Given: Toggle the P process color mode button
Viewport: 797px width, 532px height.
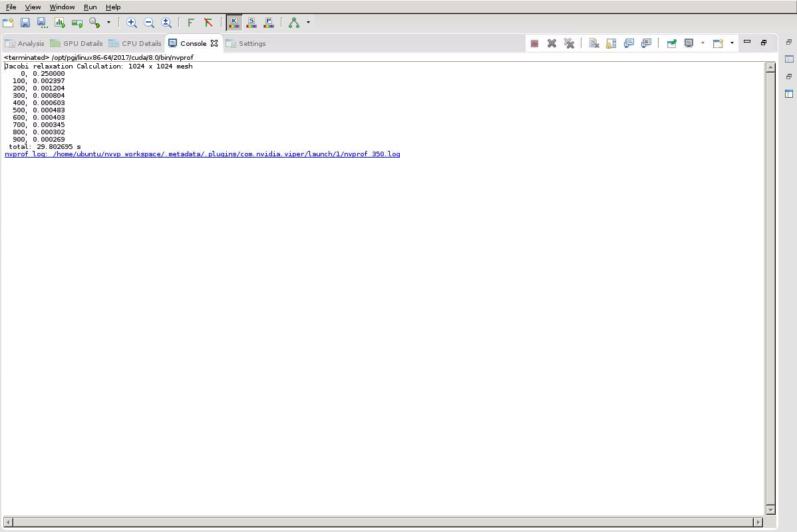Looking at the screenshot, I should (x=269, y=23).
